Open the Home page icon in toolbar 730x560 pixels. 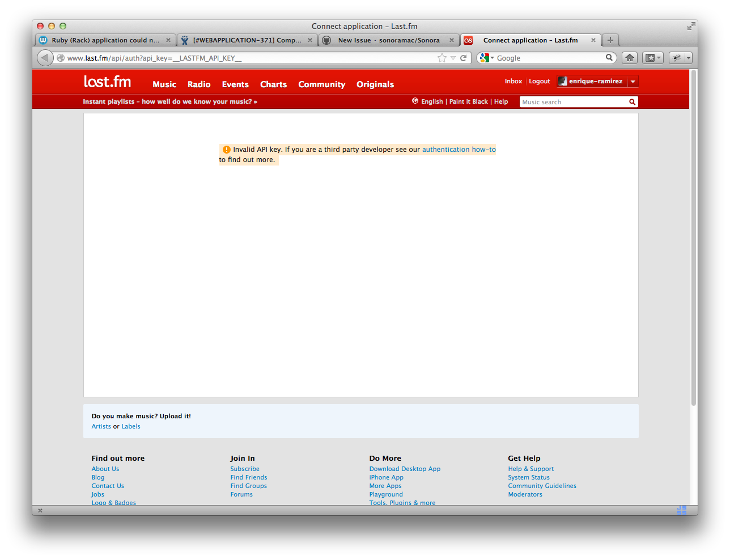[x=630, y=58]
